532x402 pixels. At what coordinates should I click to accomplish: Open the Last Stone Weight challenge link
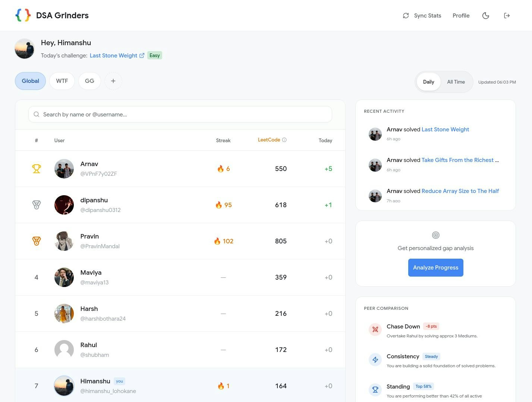pyautogui.click(x=113, y=55)
